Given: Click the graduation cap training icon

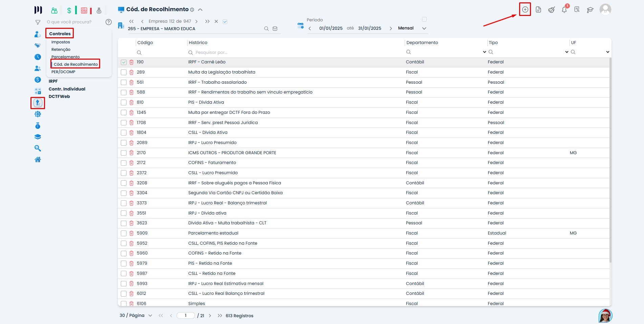Looking at the screenshot, I should point(590,10).
